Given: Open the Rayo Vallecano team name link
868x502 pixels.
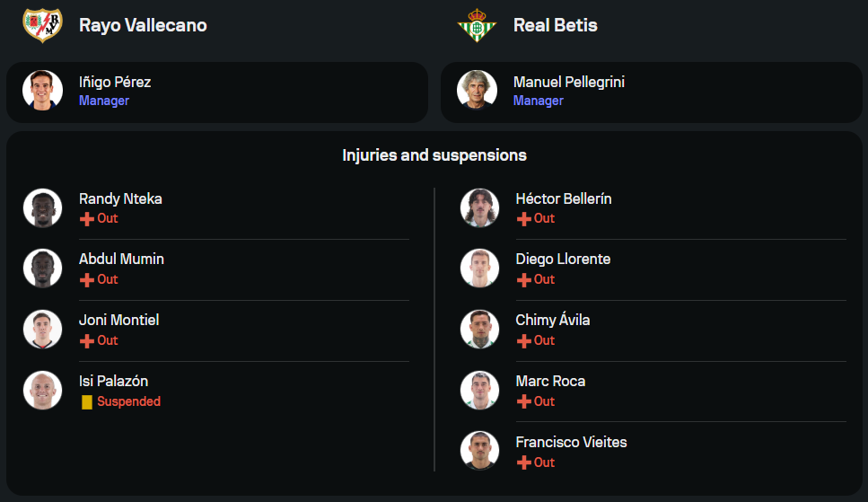Looking at the screenshot, I should click(x=143, y=25).
